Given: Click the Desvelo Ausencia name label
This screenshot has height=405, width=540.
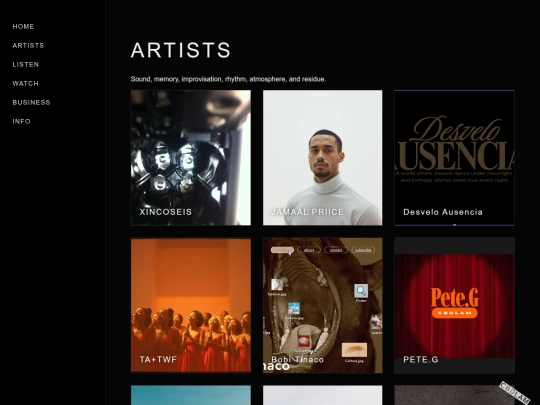Looking at the screenshot, I should click(443, 212).
